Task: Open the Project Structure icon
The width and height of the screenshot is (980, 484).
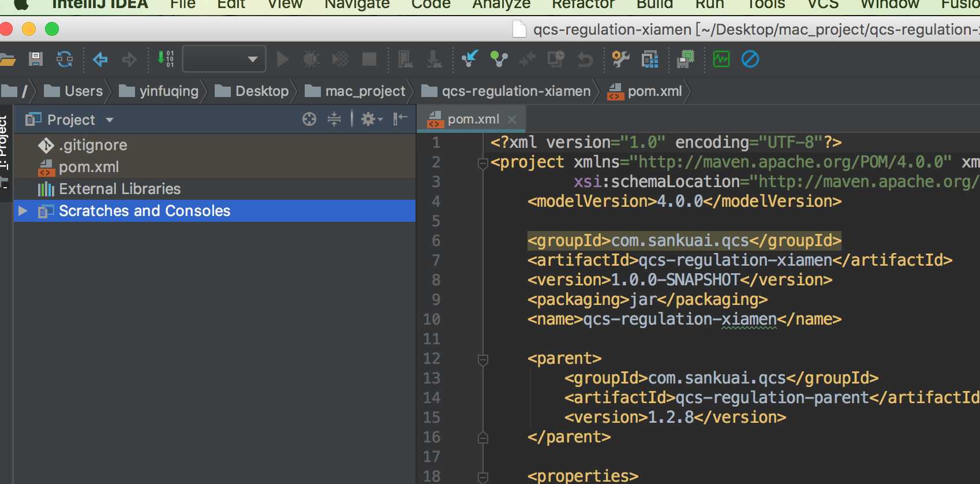Action: coord(650,59)
